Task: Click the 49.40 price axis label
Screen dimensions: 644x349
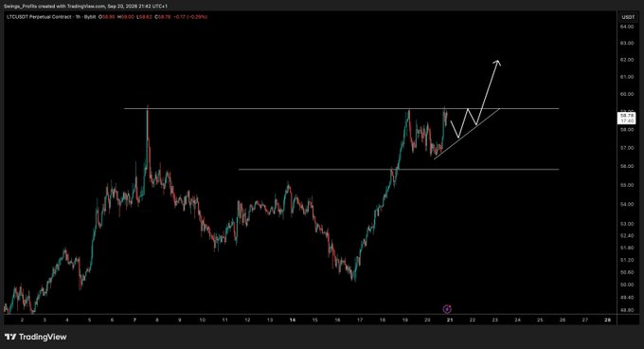Action: [x=627, y=297]
